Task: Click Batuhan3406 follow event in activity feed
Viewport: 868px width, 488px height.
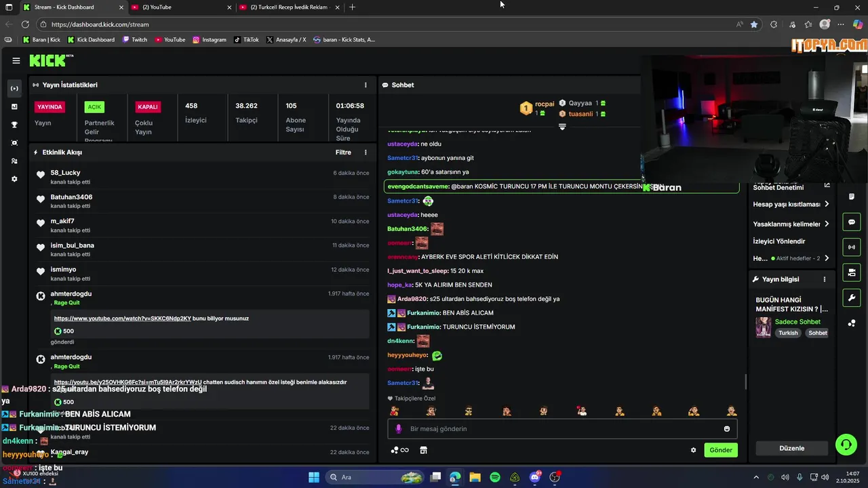Action: [203, 201]
